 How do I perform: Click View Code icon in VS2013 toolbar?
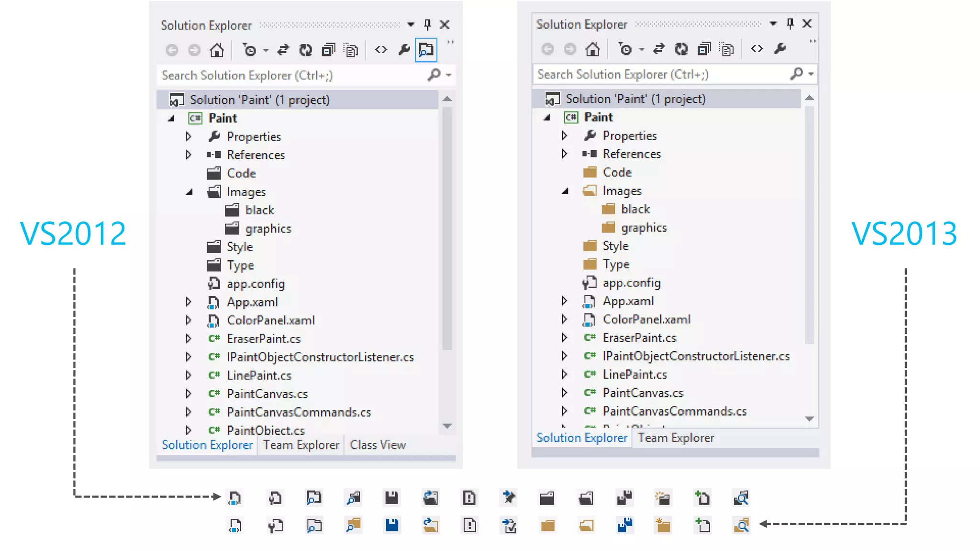(757, 49)
